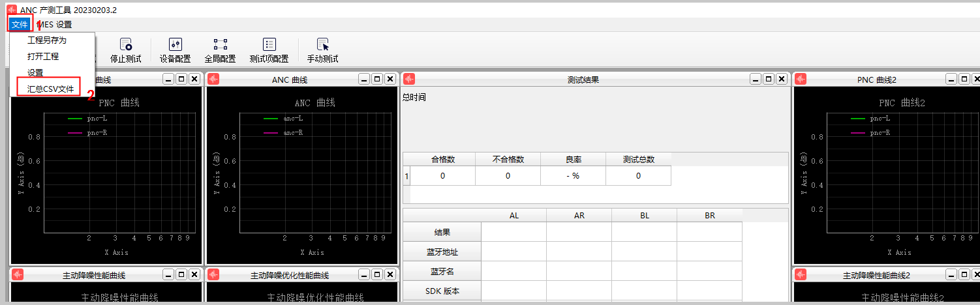Select the 蓝牙名 row header
Screen dimensions: 980x305
[442, 271]
